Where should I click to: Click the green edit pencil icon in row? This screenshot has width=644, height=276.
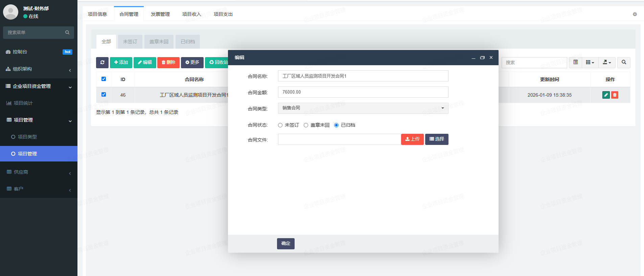606,95
